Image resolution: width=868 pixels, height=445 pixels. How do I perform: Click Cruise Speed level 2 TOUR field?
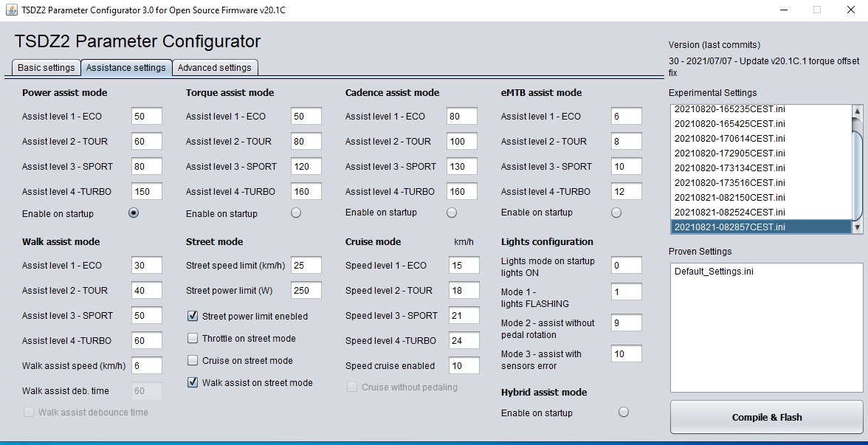pyautogui.click(x=464, y=290)
